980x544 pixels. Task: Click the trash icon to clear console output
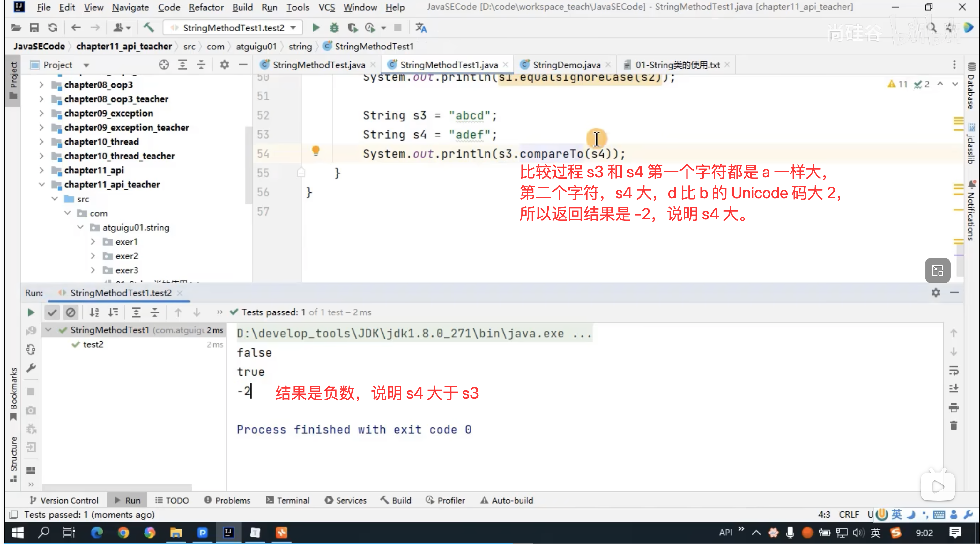954,425
